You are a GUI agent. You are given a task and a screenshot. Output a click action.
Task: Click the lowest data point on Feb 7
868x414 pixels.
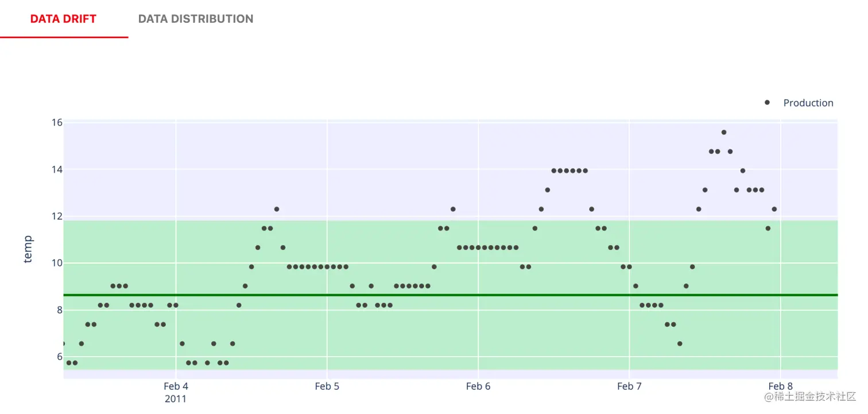coord(680,343)
